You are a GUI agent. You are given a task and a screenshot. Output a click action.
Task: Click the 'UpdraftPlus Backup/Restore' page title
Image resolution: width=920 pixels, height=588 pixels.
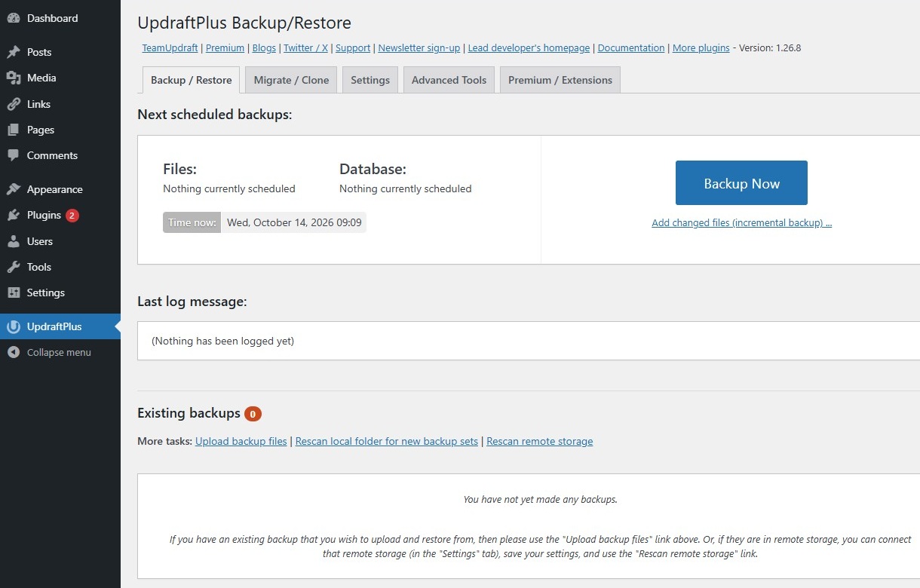coord(244,23)
